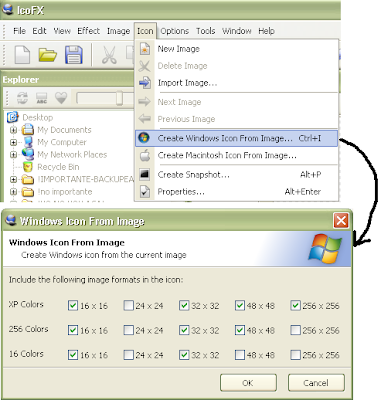Choose Create Snapshot menu entry
The width and height of the screenshot is (381, 400).
coord(237,174)
